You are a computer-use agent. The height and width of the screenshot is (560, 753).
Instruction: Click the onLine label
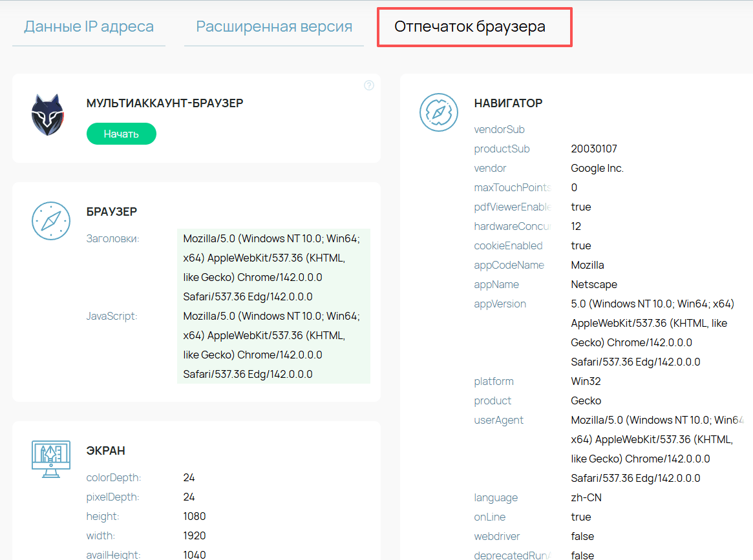click(x=489, y=517)
